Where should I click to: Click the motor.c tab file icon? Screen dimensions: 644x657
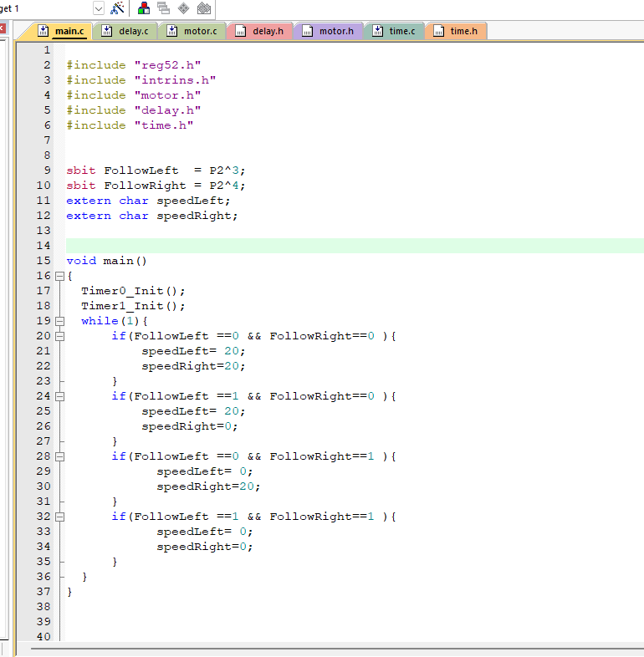coord(172,31)
